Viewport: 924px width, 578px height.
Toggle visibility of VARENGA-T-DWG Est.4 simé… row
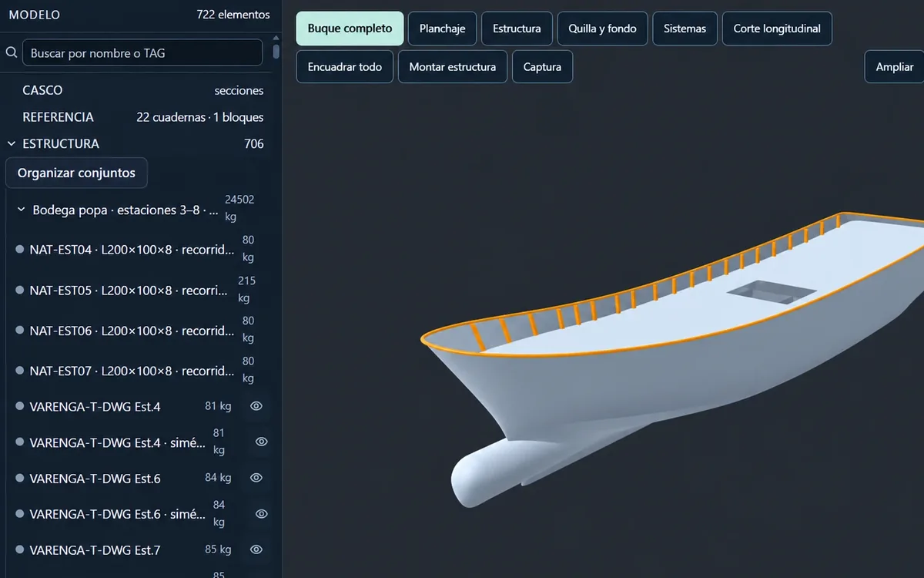(x=261, y=442)
